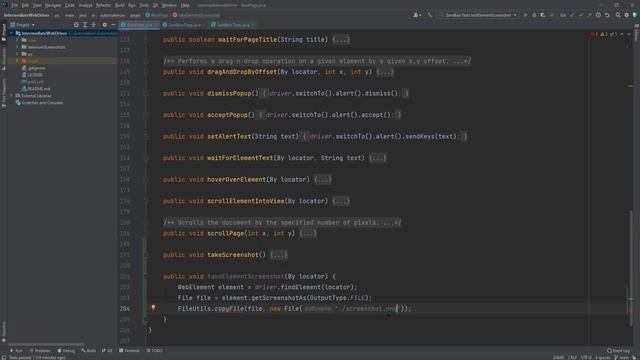Image resolution: width=640 pixels, height=360 pixels.
Task: Click the pages breadcrumb in navigation bar
Action: 135,15
